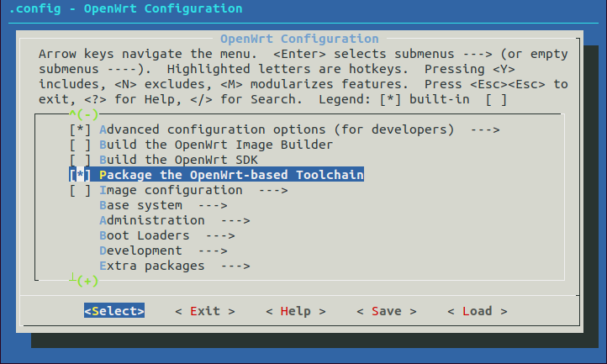Select Image configuration menu entry

pos(171,190)
